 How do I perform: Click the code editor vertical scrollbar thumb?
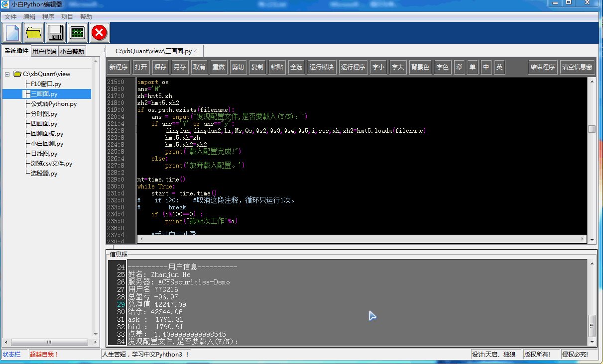(592, 129)
